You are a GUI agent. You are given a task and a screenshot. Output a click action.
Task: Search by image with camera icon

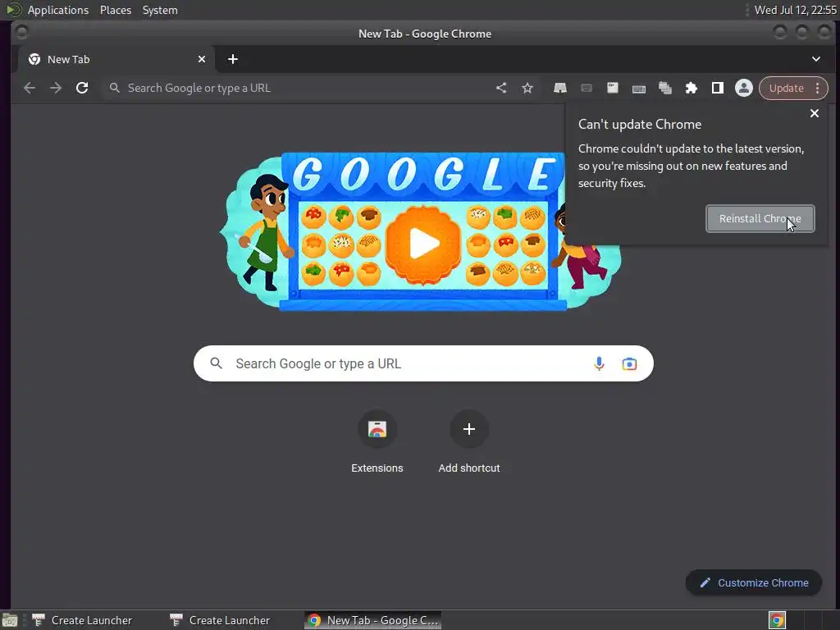[x=629, y=364]
